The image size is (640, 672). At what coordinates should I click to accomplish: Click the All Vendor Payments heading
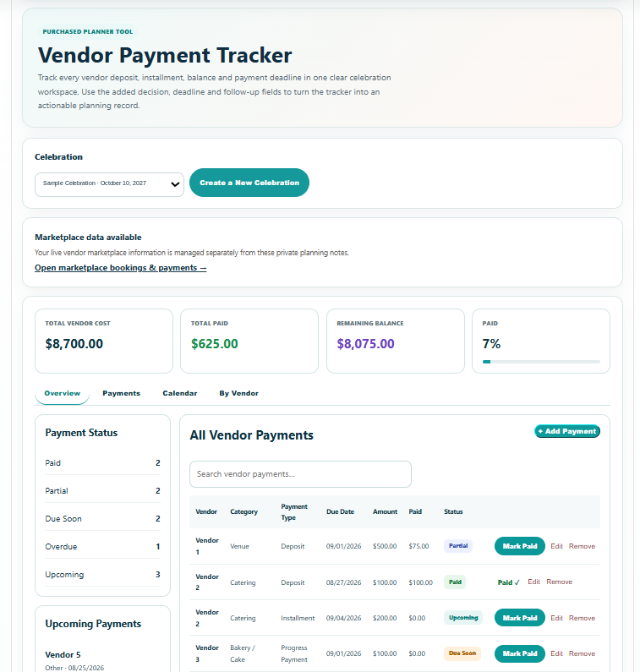252,435
